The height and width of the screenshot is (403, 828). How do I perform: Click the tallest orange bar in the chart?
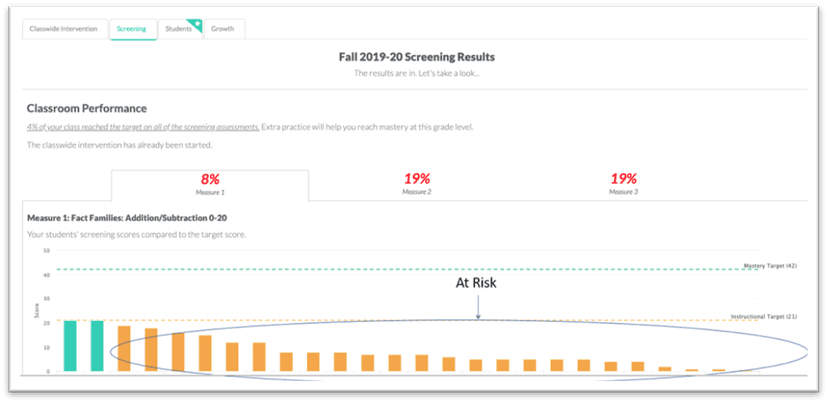tap(124, 349)
